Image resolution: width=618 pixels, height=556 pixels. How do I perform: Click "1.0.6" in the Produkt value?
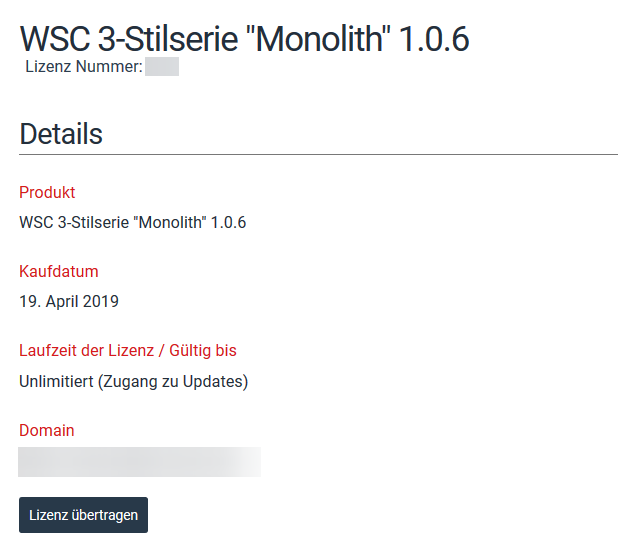click(x=229, y=222)
